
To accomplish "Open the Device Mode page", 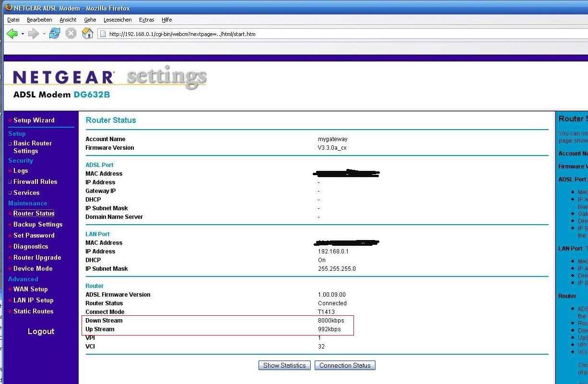I will [33, 268].
